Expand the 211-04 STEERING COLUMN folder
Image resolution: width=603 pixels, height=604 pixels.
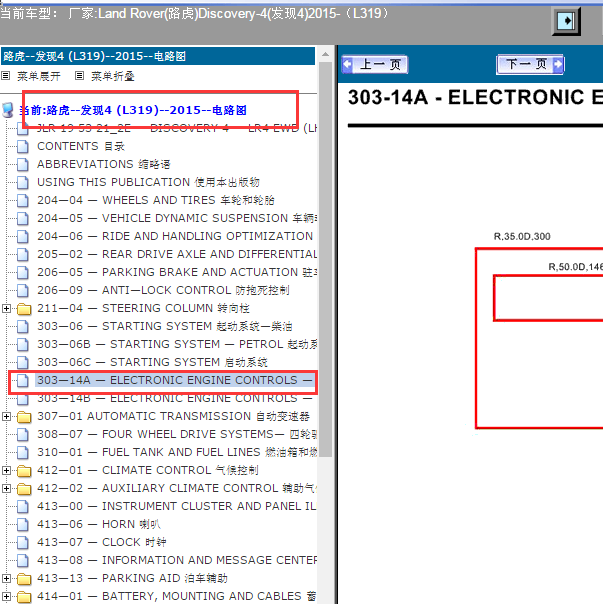pos(6,309)
